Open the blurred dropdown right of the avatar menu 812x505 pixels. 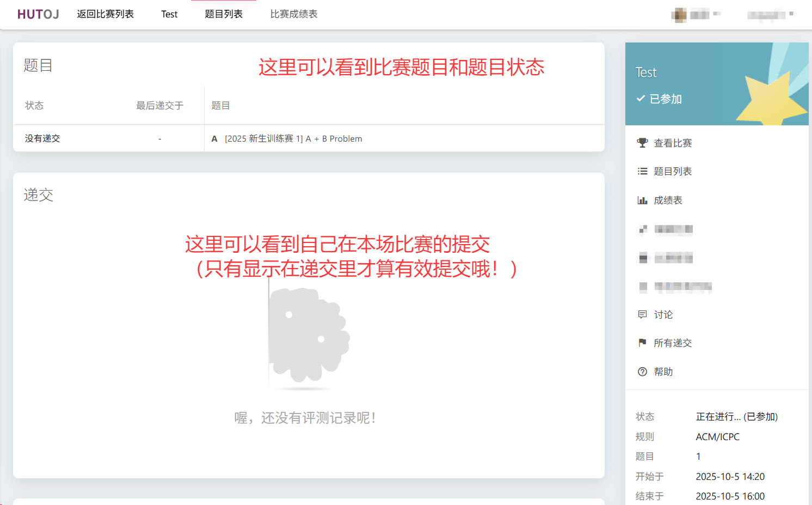pos(770,15)
